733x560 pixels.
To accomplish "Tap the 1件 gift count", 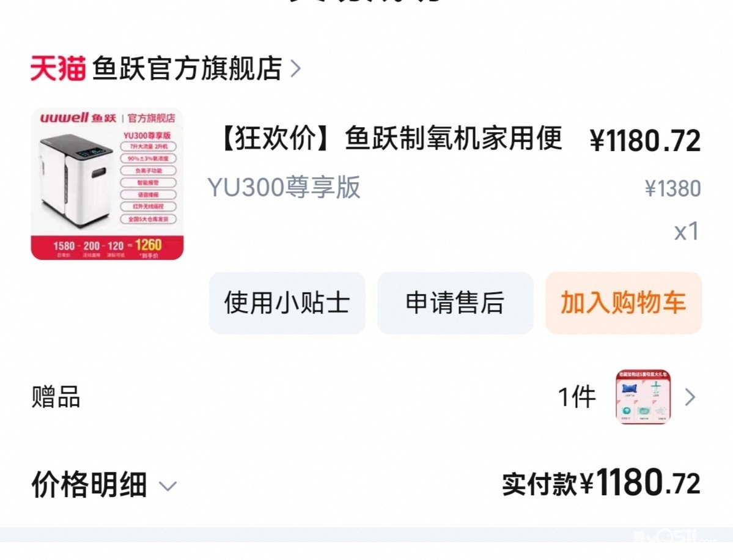I will (x=577, y=397).
